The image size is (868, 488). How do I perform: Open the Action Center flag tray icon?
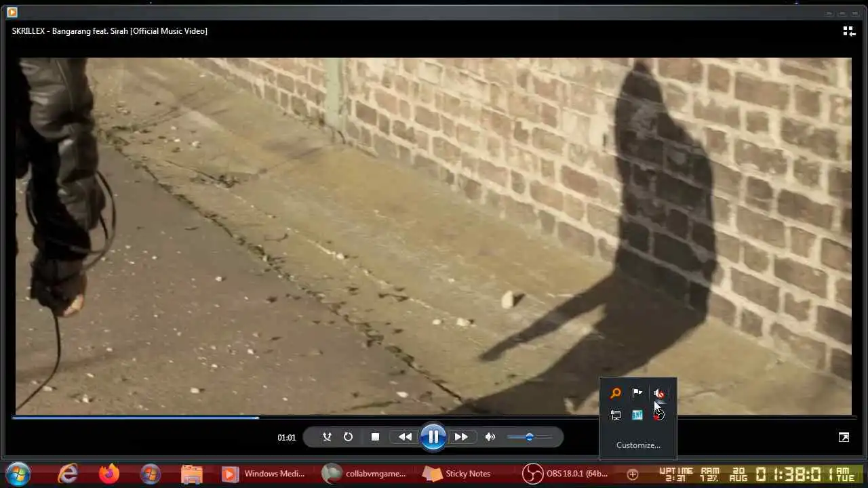click(x=637, y=393)
